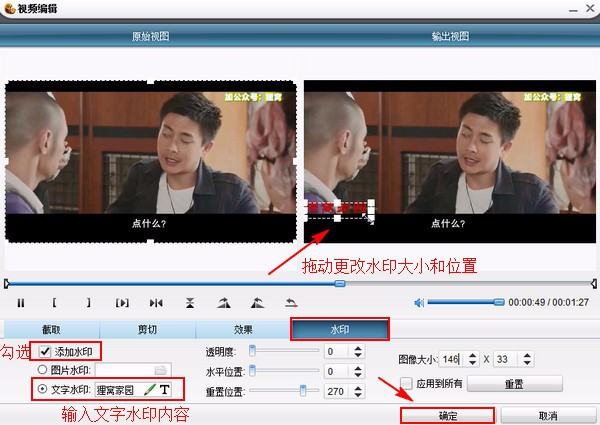Decrease image height 33 with down arrow

pyautogui.click(x=527, y=362)
